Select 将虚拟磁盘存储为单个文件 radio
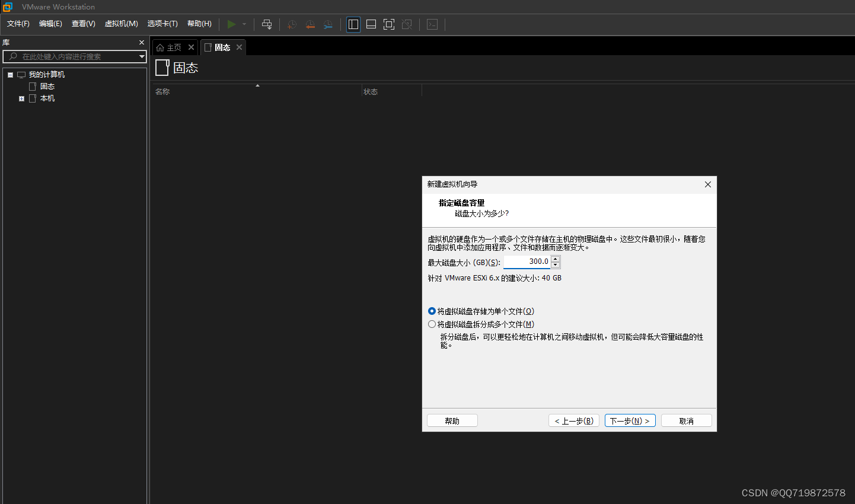 click(432, 311)
